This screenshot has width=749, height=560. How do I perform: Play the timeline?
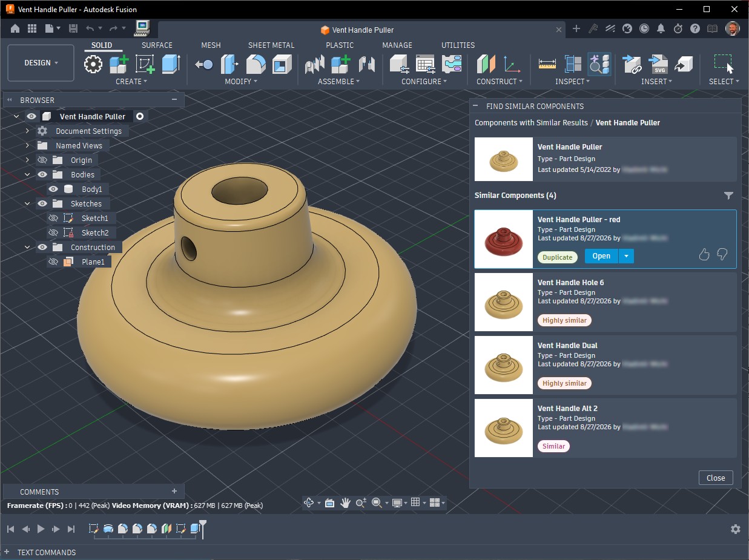tap(41, 529)
